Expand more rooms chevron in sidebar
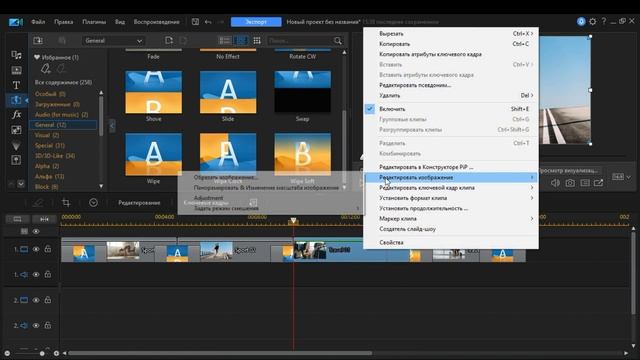The width and height of the screenshot is (640, 360). 20,184
